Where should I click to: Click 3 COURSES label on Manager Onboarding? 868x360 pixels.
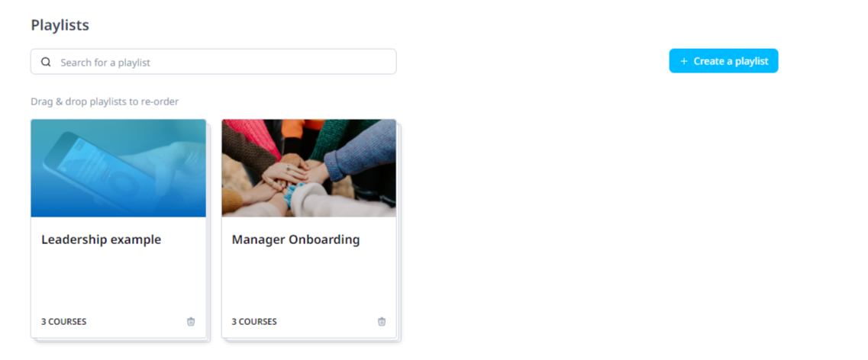(x=254, y=322)
